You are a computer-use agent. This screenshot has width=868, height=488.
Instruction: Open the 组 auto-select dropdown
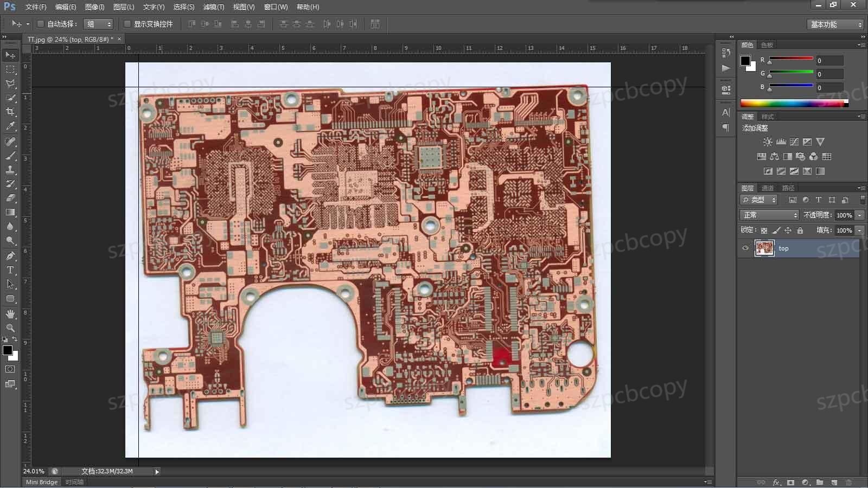click(98, 24)
